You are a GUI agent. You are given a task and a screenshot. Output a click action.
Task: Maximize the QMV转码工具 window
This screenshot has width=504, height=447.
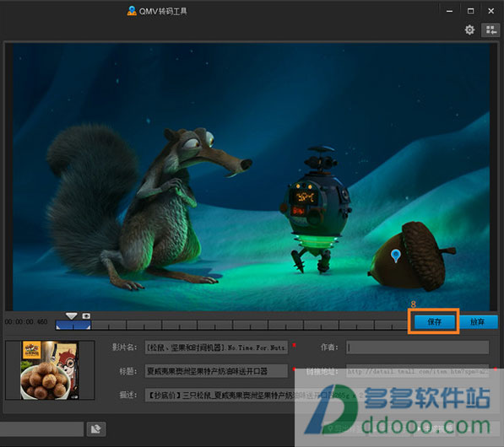[x=470, y=11]
